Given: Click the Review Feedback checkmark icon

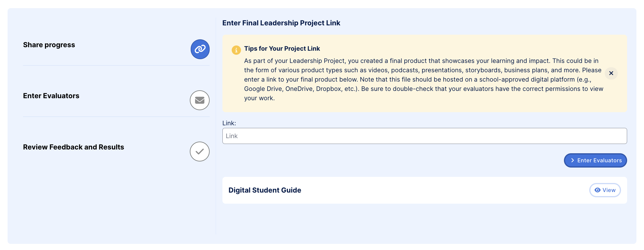Looking at the screenshot, I should [200, 152].
